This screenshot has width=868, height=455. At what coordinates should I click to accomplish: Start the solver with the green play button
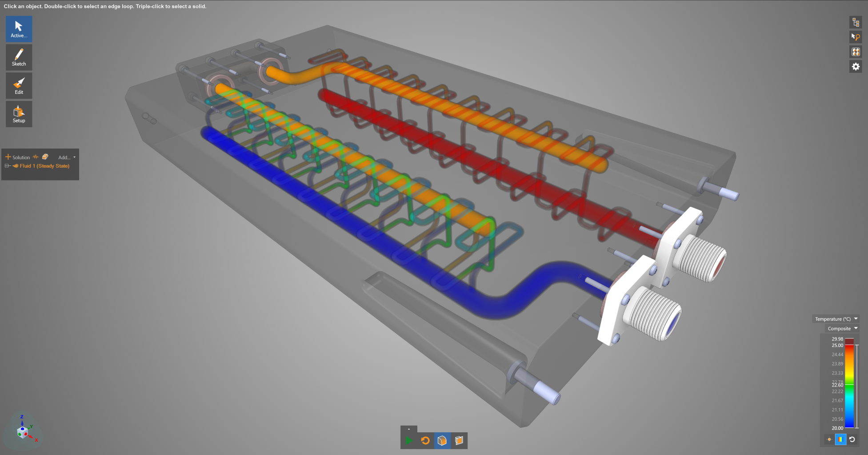point(409,441)
